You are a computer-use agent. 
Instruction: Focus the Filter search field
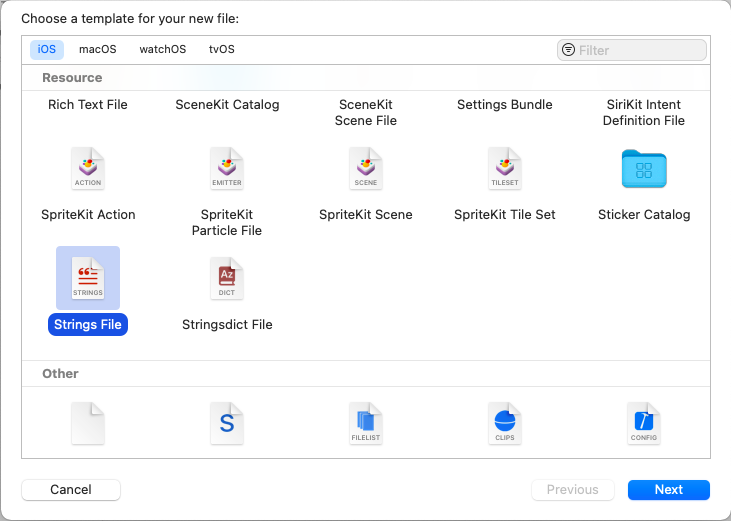click(632, 50)
